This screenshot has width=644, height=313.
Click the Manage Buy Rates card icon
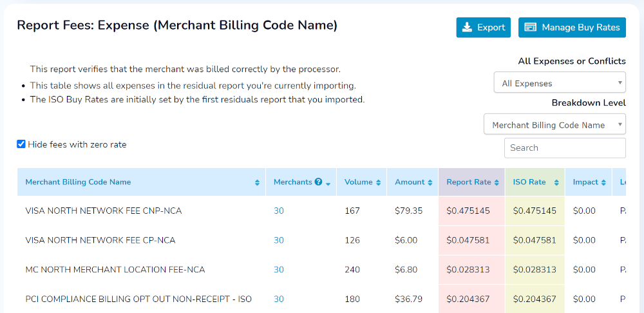(531, 28)
